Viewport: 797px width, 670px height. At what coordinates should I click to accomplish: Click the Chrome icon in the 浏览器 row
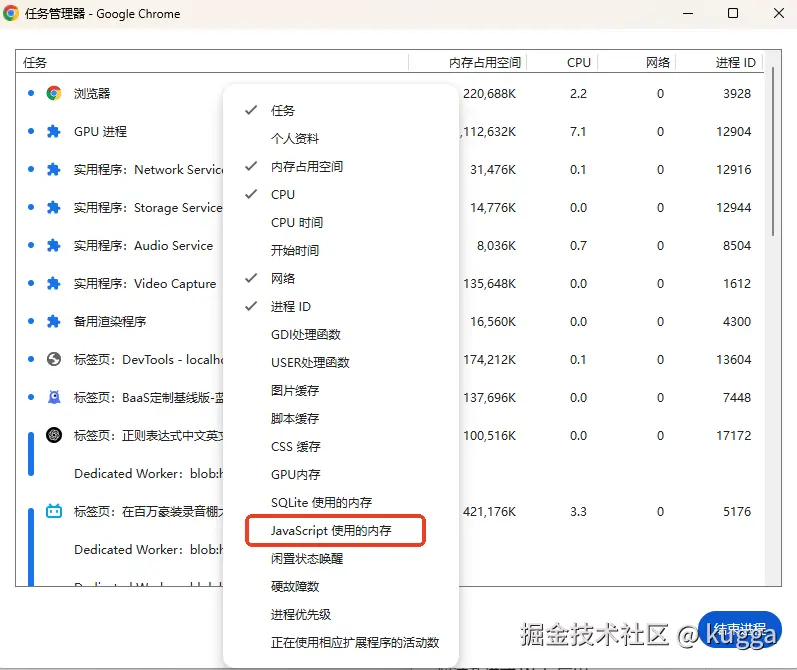coord(54,93)
